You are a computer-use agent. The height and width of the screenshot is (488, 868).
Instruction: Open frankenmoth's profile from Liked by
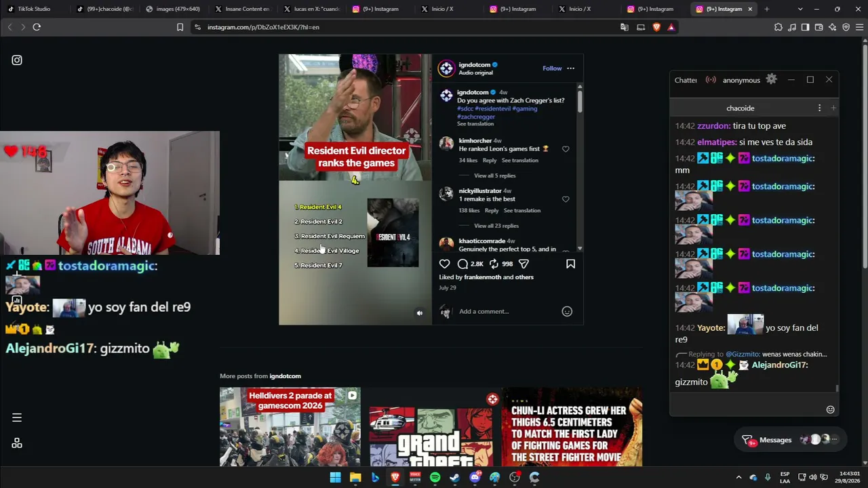484,277
